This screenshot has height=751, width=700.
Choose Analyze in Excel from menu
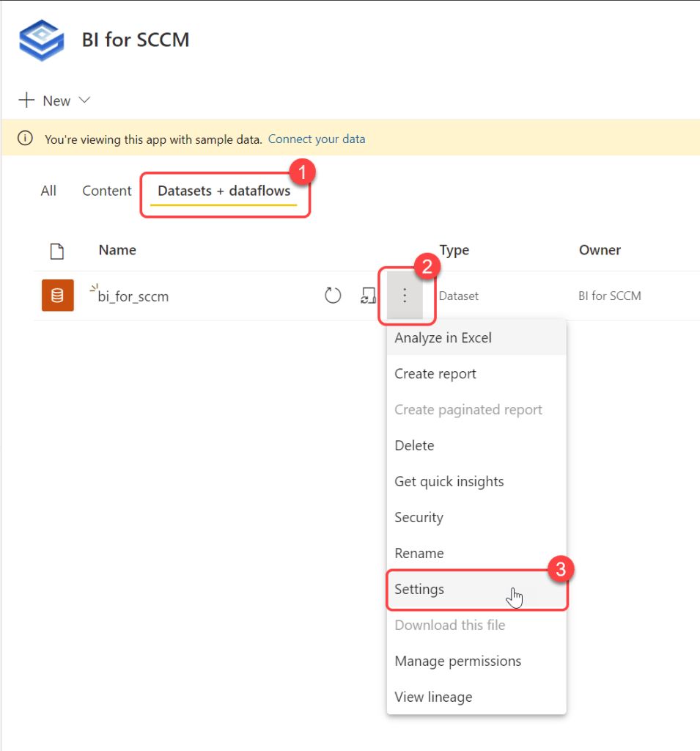[443, 338]
